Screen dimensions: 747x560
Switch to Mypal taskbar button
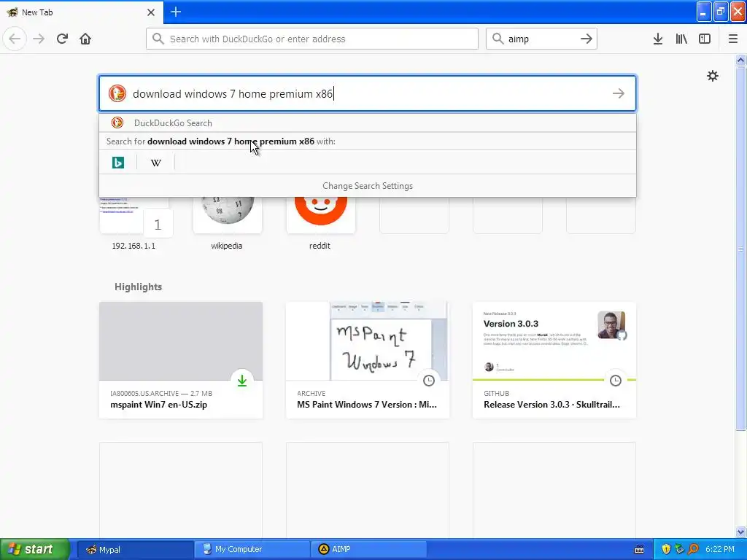134,549
